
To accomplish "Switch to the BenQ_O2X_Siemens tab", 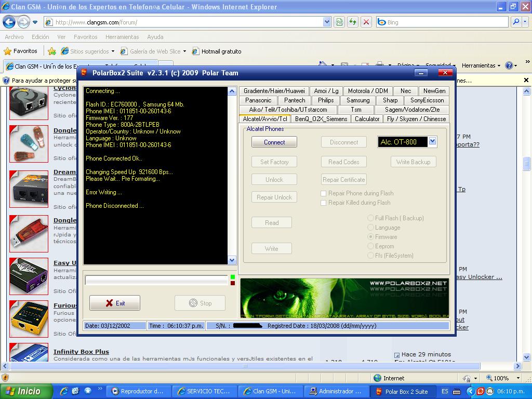I will (x=321, y=119).
